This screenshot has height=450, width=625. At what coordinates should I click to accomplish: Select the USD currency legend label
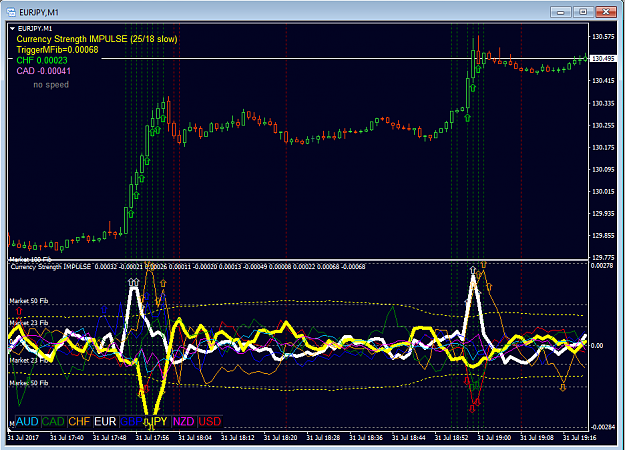point(210,421)
